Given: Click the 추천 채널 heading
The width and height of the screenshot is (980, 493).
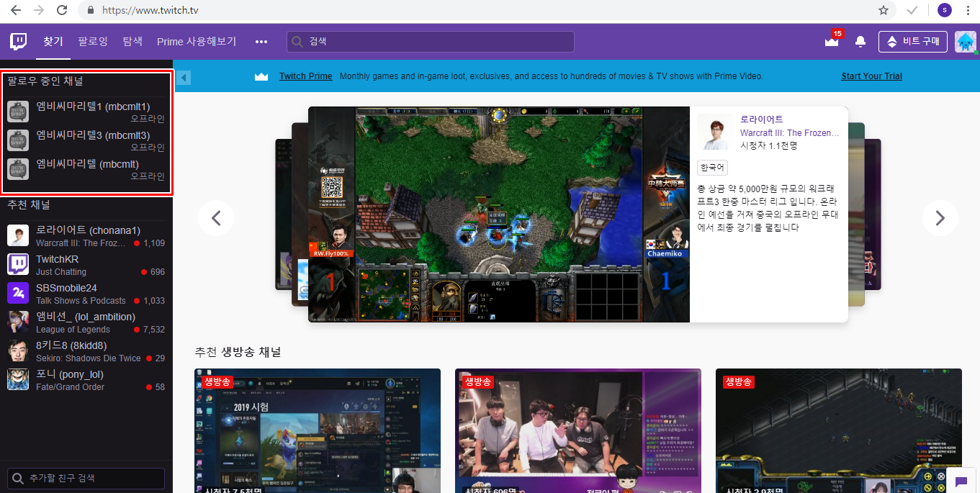Looking at the screenshot, I should click(29, 205).
